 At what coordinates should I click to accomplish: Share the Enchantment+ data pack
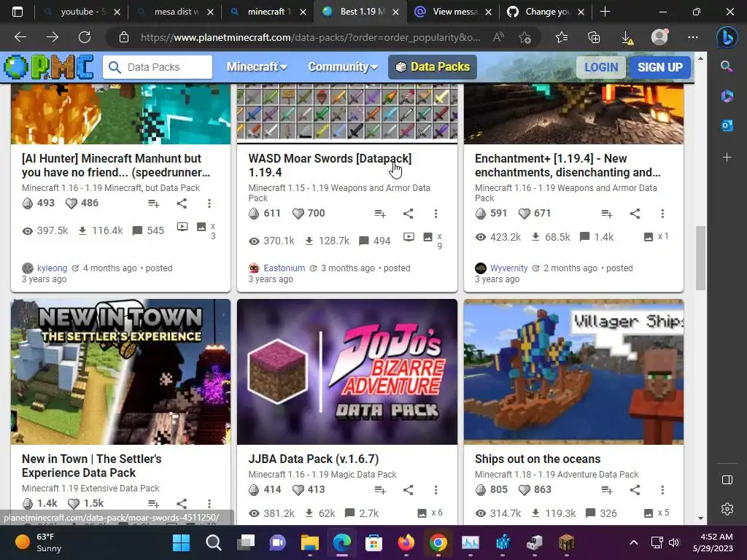pyautogui.click(x=635, y=214)
